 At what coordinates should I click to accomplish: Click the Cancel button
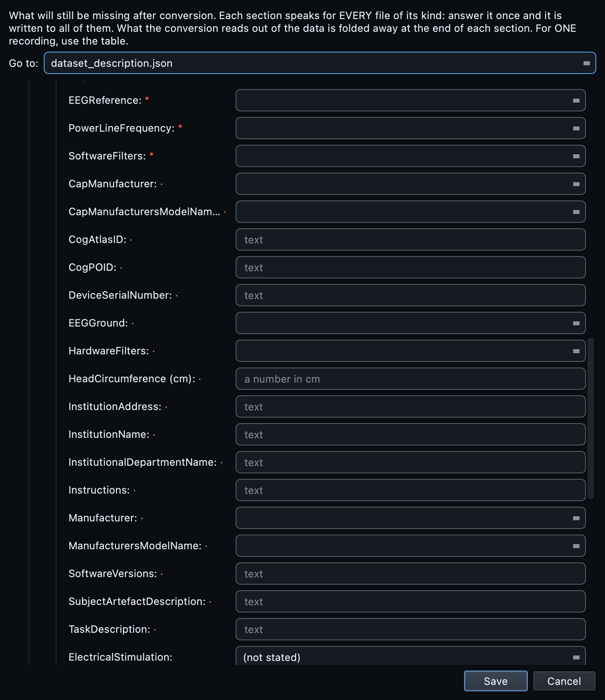tap(564, 681)
